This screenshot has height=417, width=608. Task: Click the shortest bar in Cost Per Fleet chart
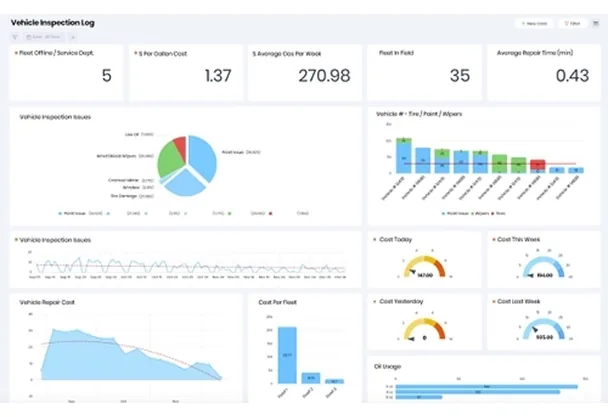point(334,381)
